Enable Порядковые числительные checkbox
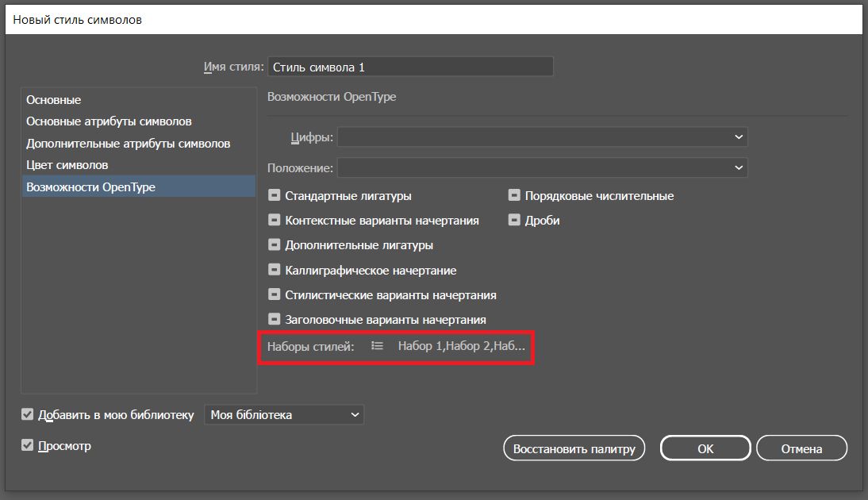Image resolution: width=868 pixels, height=500 pixels. point(514,195)
